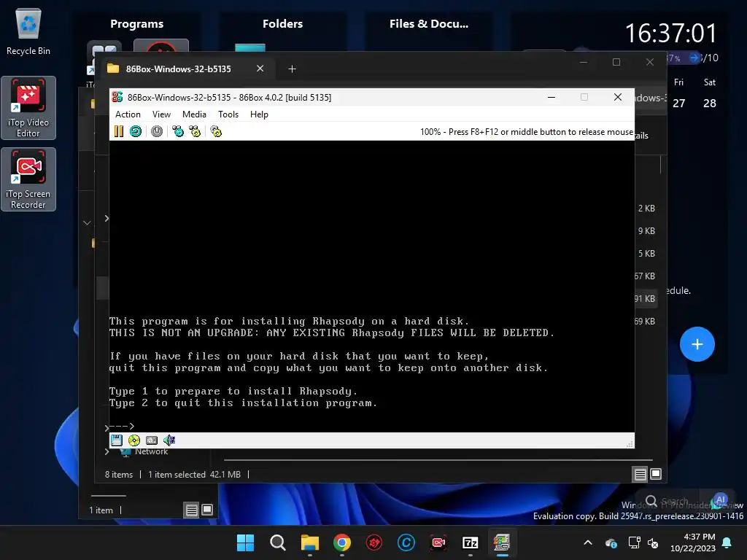Select the Files & Docu... group header
The height and width of the screenshot is (560, 747).
(429, 24)
